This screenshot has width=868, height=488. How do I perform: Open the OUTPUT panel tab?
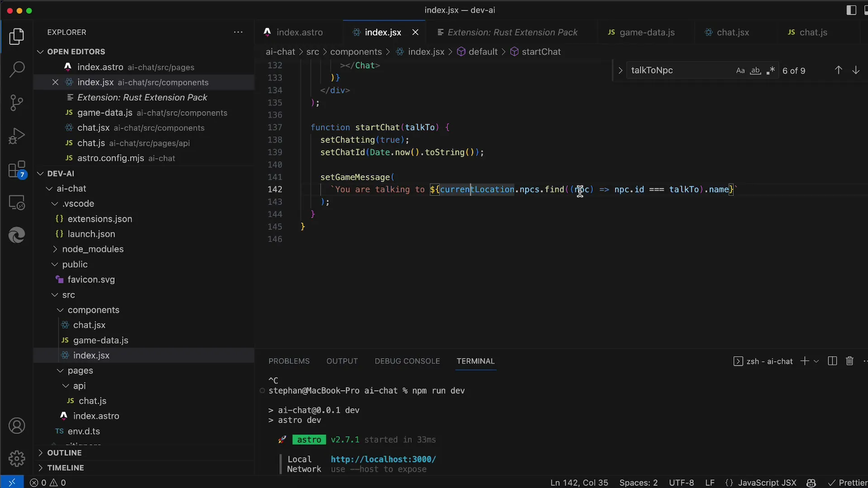pyautogui.click(x=342, y=361)
